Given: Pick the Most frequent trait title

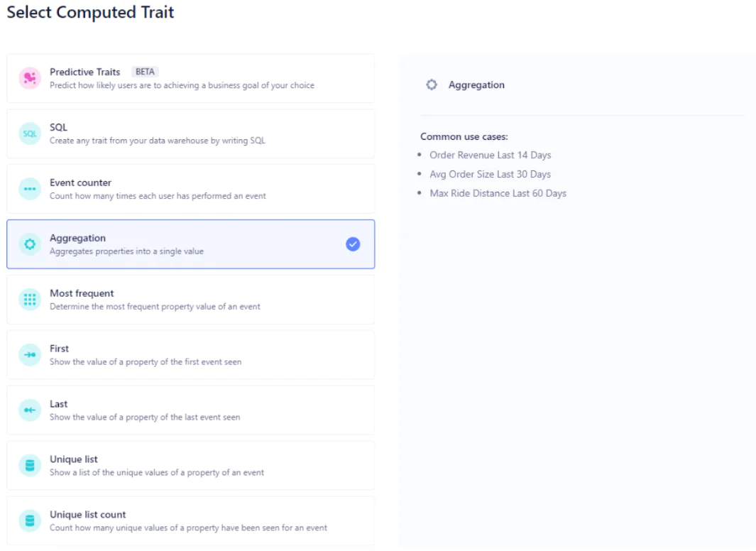Looking at the screenshot, I should pos(82,293).
